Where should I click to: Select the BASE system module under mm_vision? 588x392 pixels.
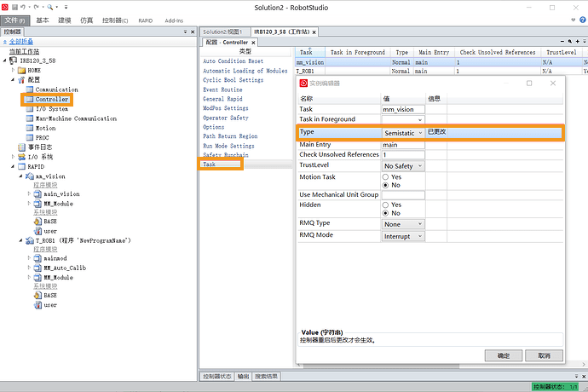coord(37,222)
